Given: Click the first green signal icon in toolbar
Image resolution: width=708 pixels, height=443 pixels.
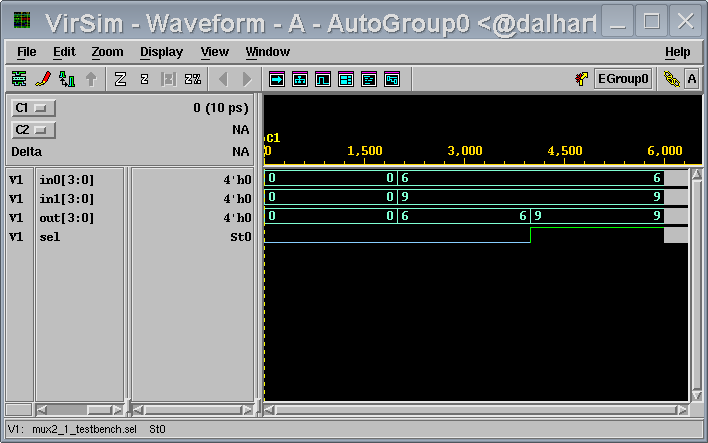Looking at the screenshot, I should [x=19, y=79].
